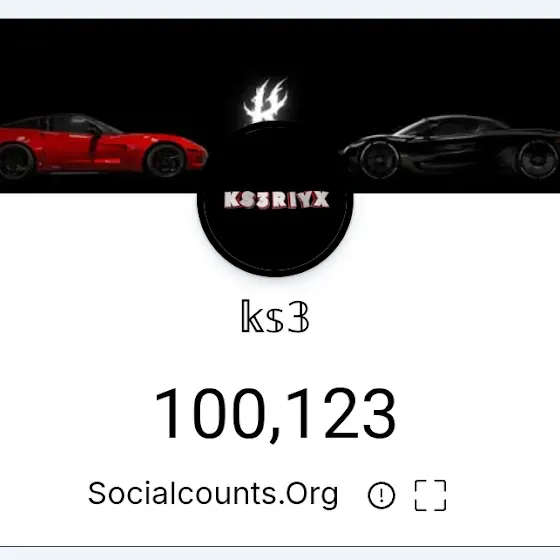
Task: Click the KS3RIYX logo text inside avatar
Action: 276,200
